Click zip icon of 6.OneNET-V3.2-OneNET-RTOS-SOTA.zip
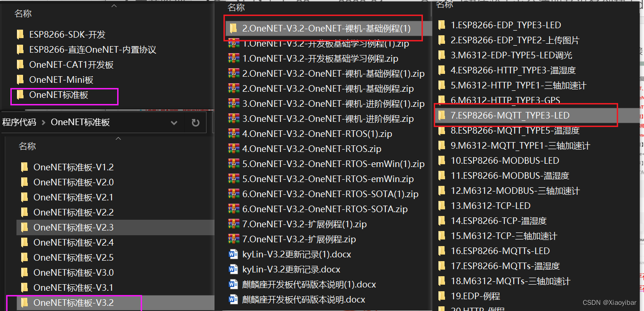The image size is (644, 311). click(233, 209)
